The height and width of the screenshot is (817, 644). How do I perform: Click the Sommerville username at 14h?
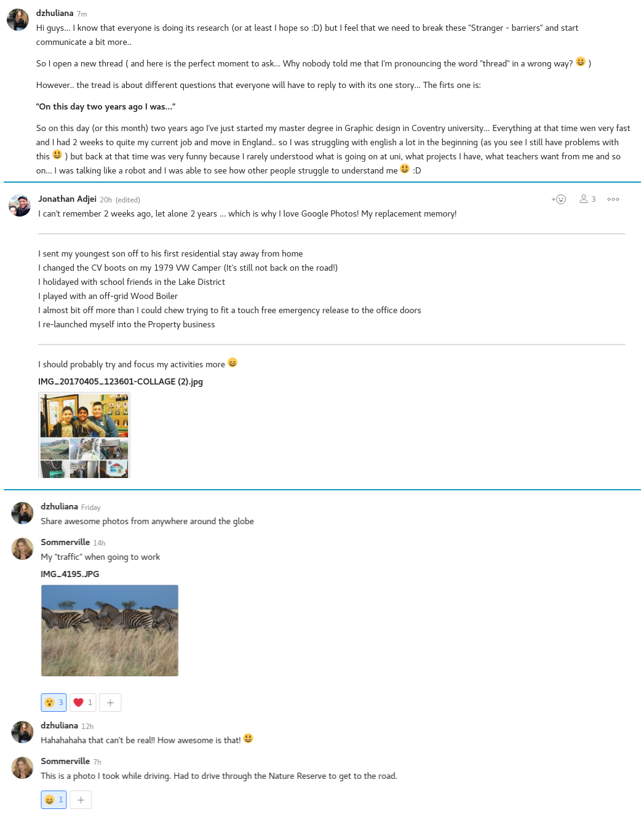point(65,542)
